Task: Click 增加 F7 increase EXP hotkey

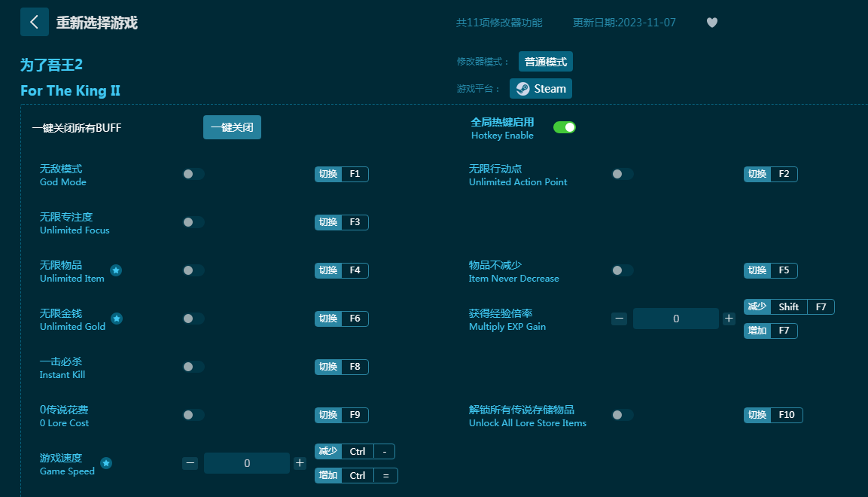Action: pos(771,331)
